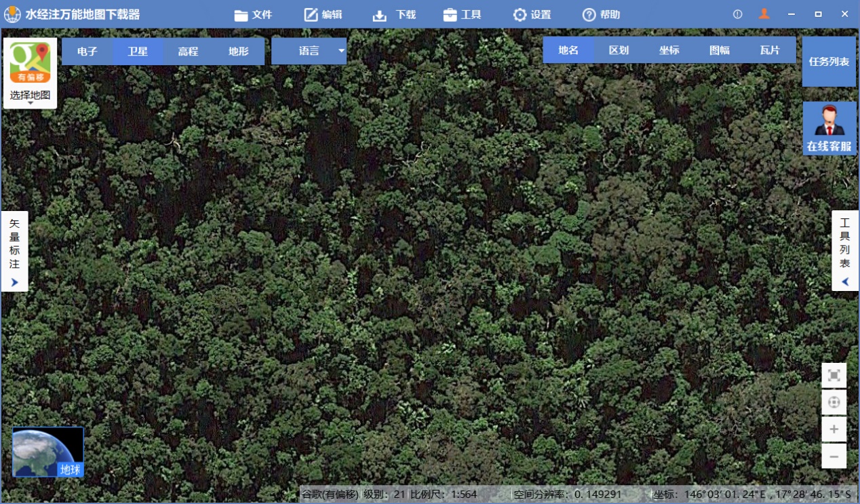860x504 pixels.
Task: Expand the 矢量标注 side panel
Action: point(14,251)
